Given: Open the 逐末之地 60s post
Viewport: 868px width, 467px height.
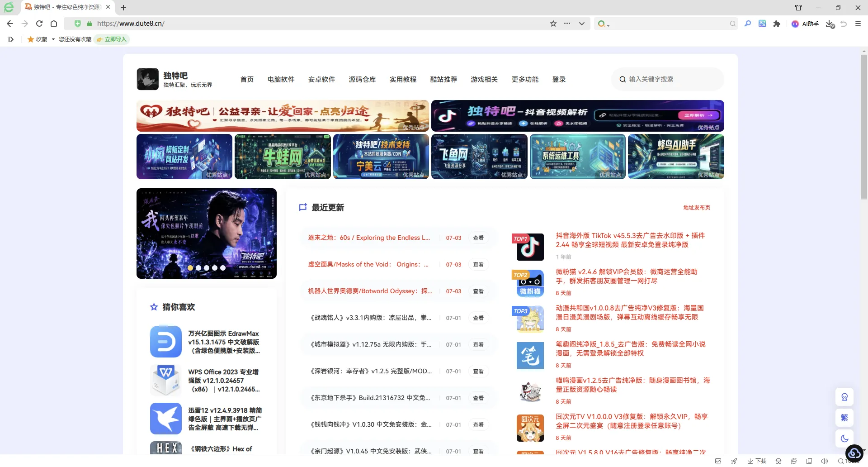Looking at the screenshot, I should coord(369,238).
